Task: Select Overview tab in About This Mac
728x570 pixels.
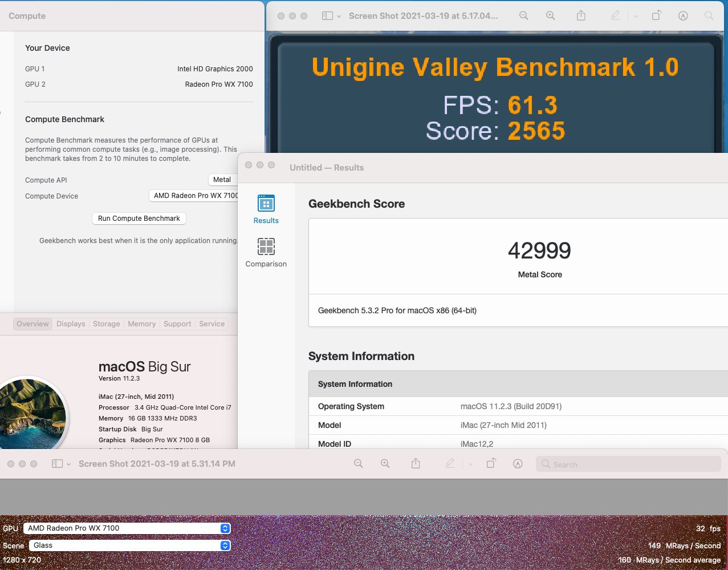Action: coord(32,324)
